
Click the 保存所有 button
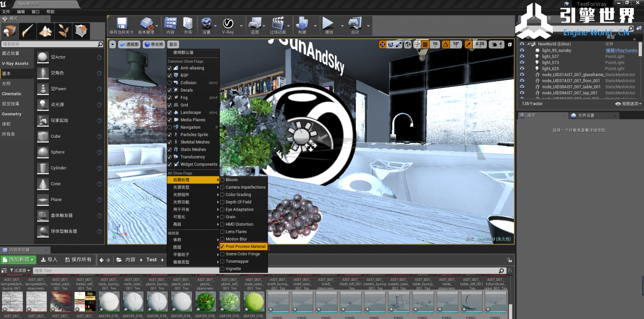pyautogui.click(x=77, y=259)
